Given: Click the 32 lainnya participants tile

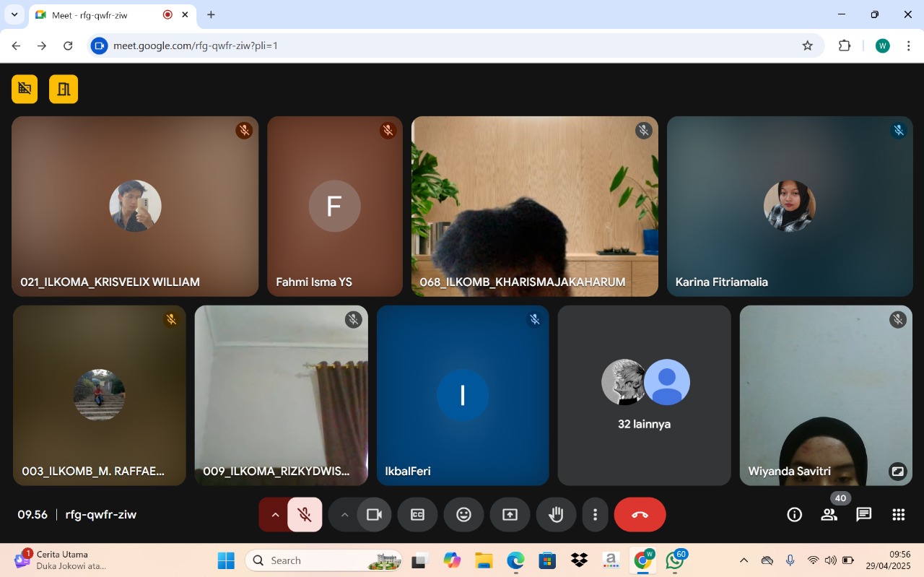Looking at the screenshot, I should click(x=644, y=395).
